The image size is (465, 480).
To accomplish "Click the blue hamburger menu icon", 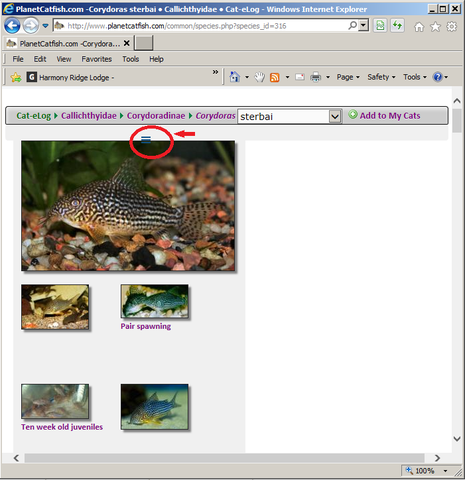I will coord(146,140).
